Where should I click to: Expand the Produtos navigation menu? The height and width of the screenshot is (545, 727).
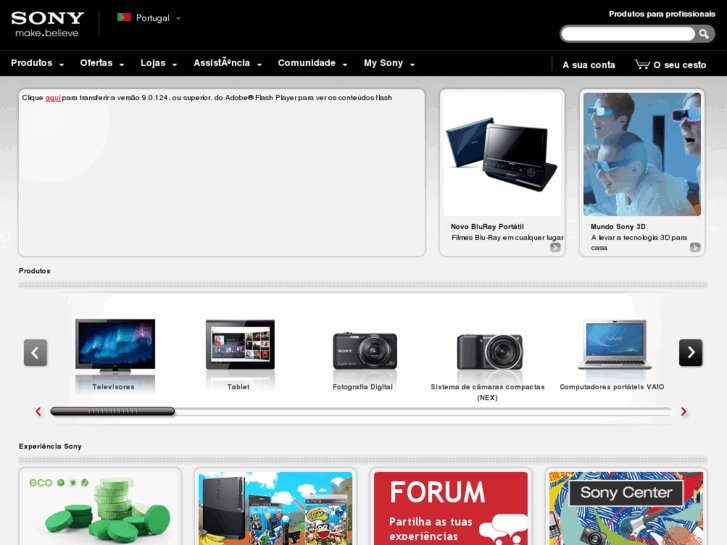[37, 63]
